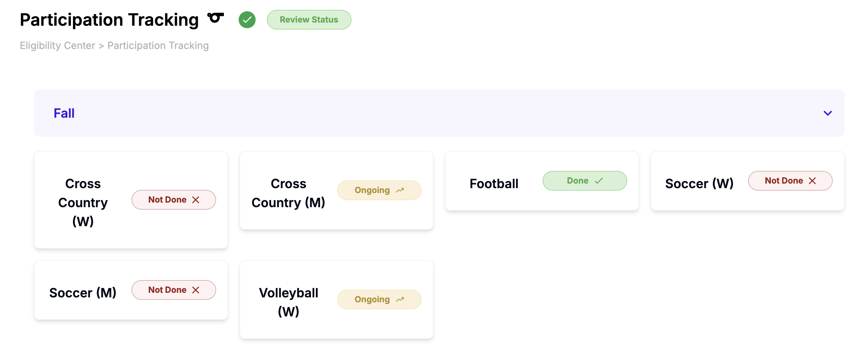Click the X icon on Cross Country (W)
This screenshot has height=346, width=868.
pos(196,200)
